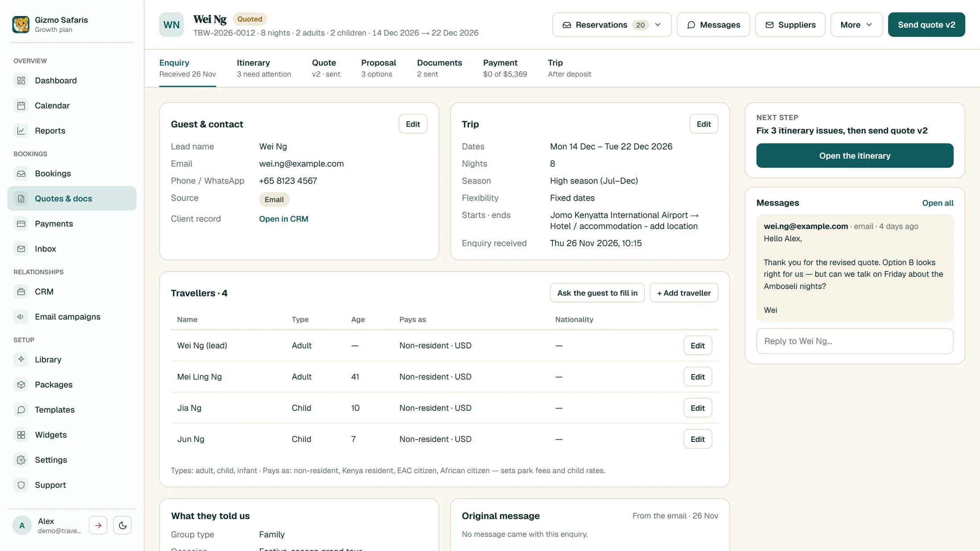Click Send quote v2 button

point(926,24)
